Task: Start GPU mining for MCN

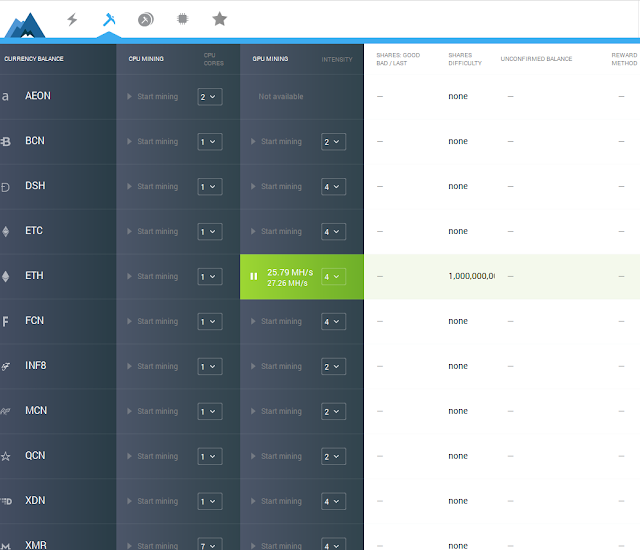Action: click(x=276, y=411)
